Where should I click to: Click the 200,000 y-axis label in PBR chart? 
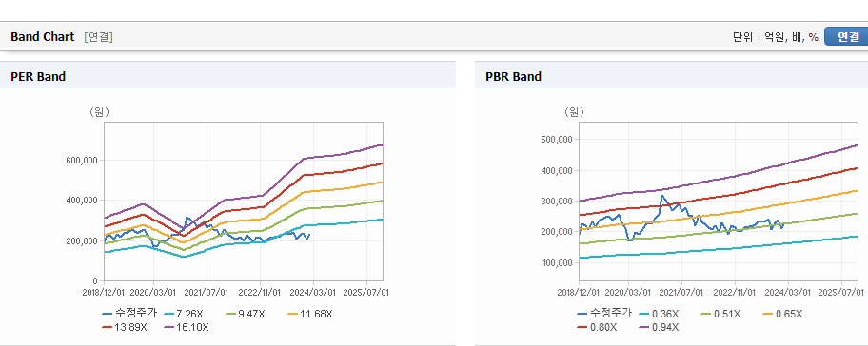pyautogui.click(x=558, y=232)
